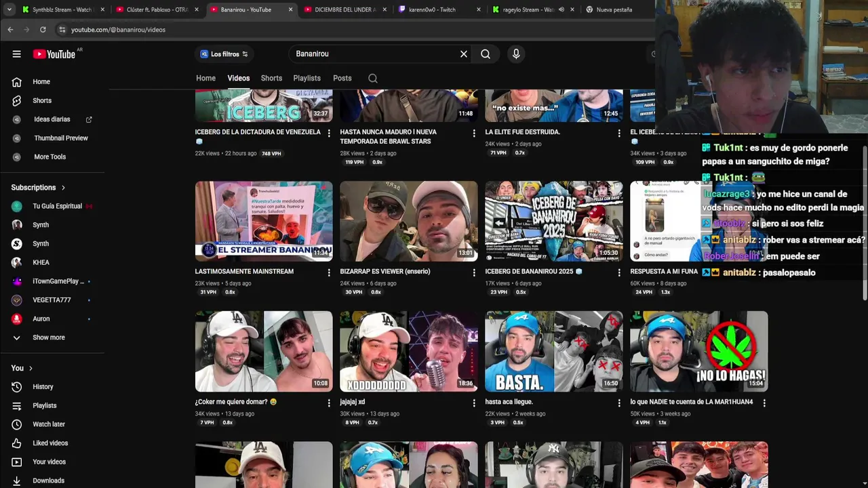Activate voice search microphone
The height and width of the screenshot is (488, 868).
516,54
